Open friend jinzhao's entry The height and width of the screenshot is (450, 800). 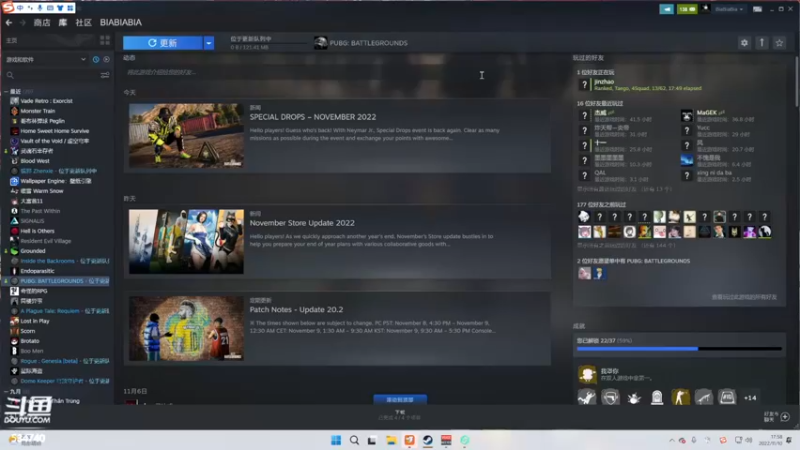[647, 85]
